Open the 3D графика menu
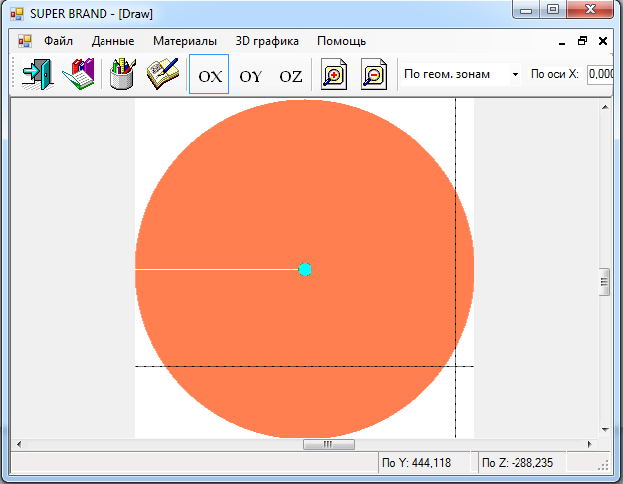Image resolution: width=623 pixels, height=484 pixels. pos(267,41)
